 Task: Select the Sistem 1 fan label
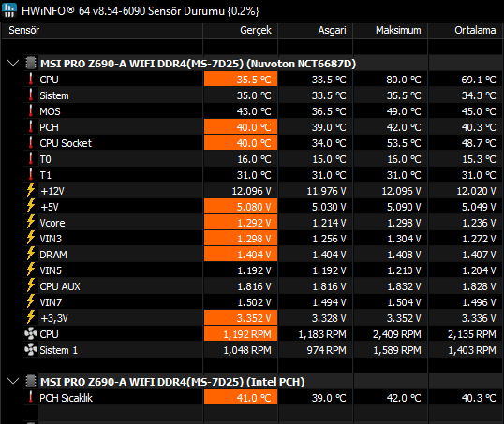[x=58, y=350]
